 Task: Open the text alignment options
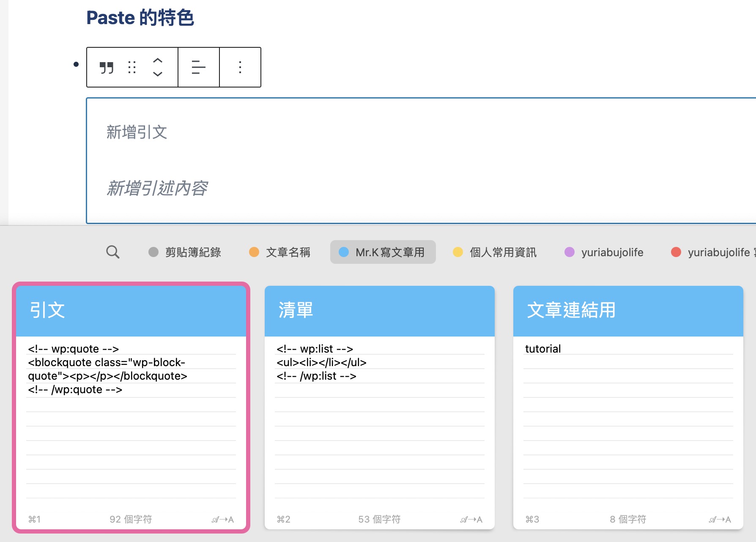click(x=199, y=67)
